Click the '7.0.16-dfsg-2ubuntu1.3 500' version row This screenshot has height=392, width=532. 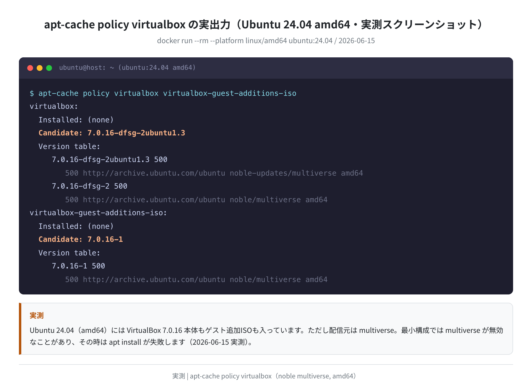pos(110,160)
